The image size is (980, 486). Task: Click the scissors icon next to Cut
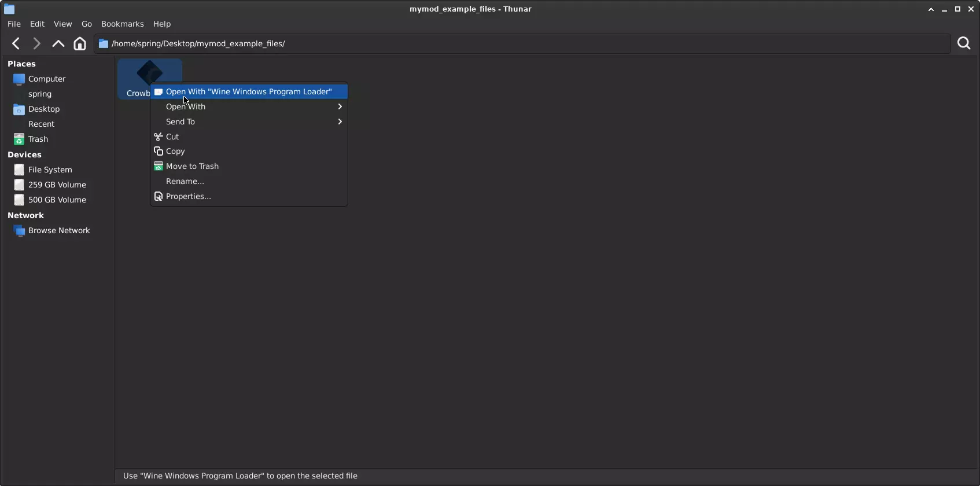click(158, 137)
